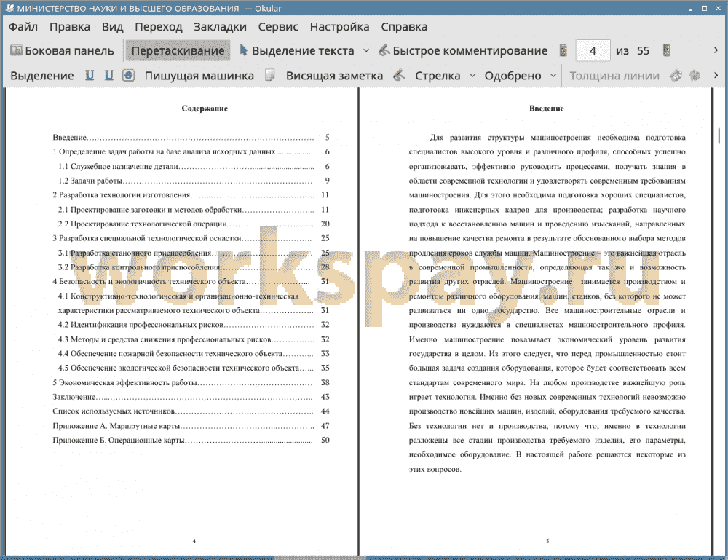Open dropdown arrow next to Одобрено
This screenshot has height=560, width=728.
click(x=553, y=76)
